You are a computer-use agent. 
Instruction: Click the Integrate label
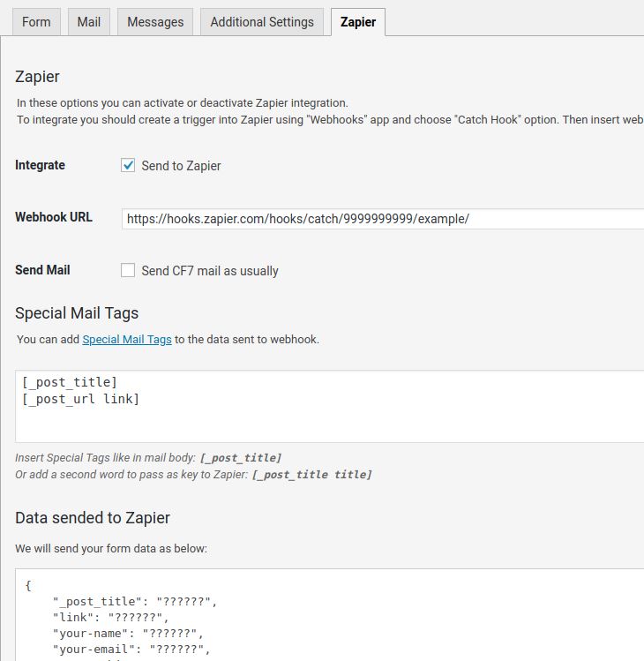click(x=40, y=165)
